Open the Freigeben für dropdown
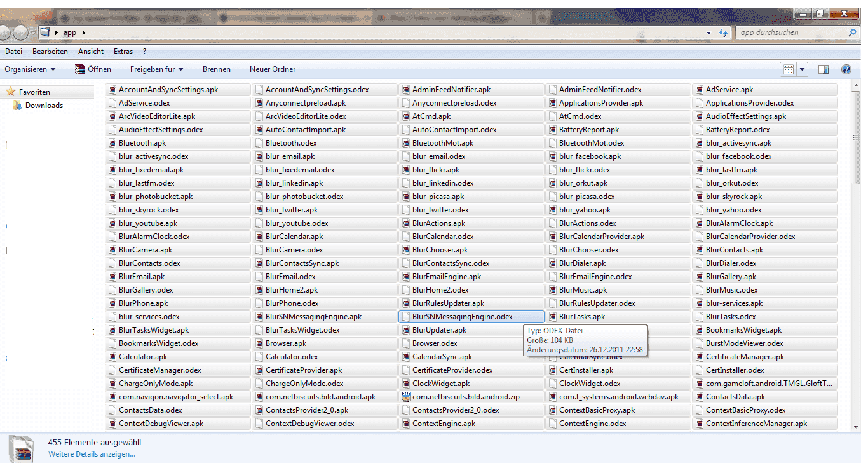 tap(156, 69)
